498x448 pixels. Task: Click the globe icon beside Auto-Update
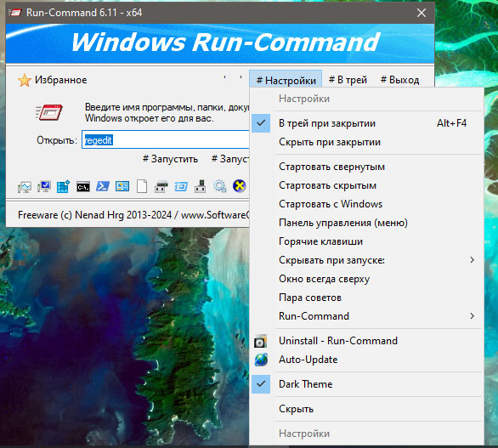[261, 360]
